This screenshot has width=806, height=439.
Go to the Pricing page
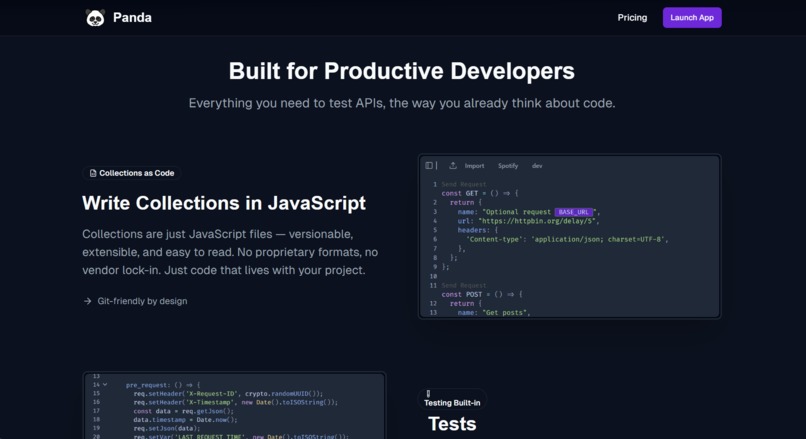[x=632, y=17]
